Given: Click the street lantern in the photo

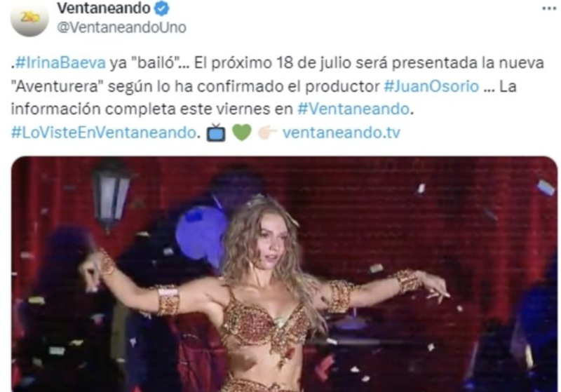Looking at the screenshot, I should [x=111, y=196].
